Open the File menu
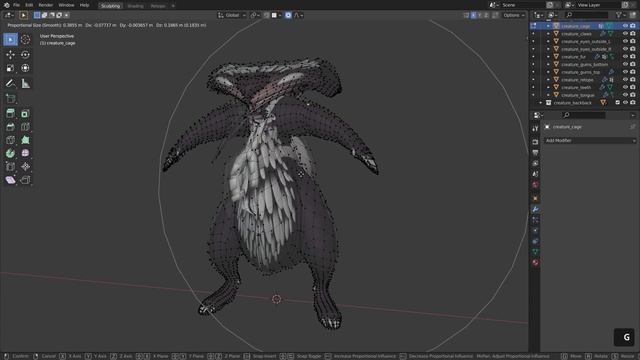 pos(16,5)
